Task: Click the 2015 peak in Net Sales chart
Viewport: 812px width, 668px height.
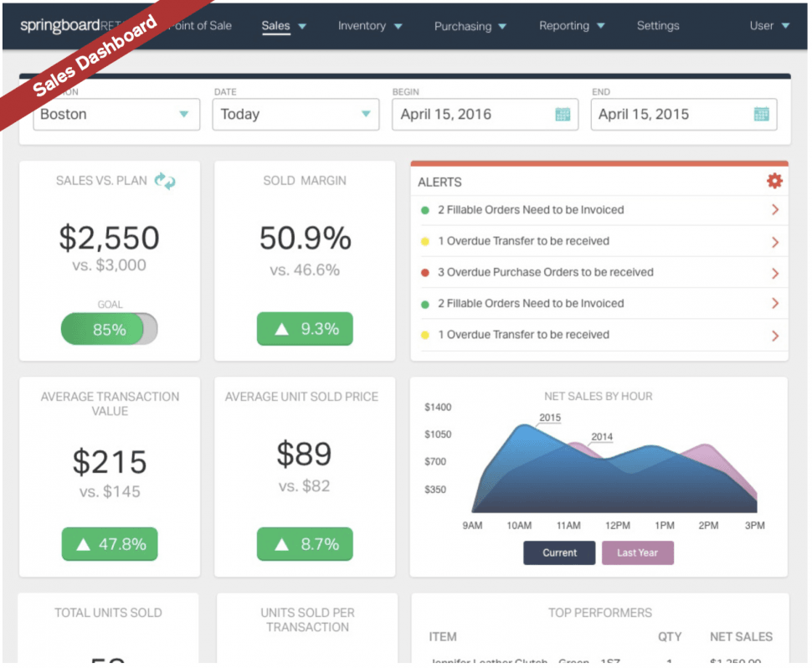Action: (x=522, y=428)
